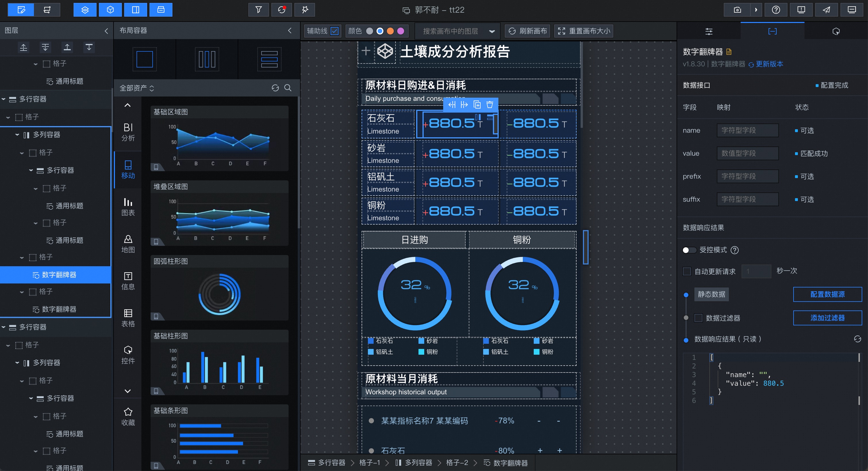The width and height of the screenshot is (868, 471).
Task: Collapse the 多列容器 tree node
Action: point(17,135)
